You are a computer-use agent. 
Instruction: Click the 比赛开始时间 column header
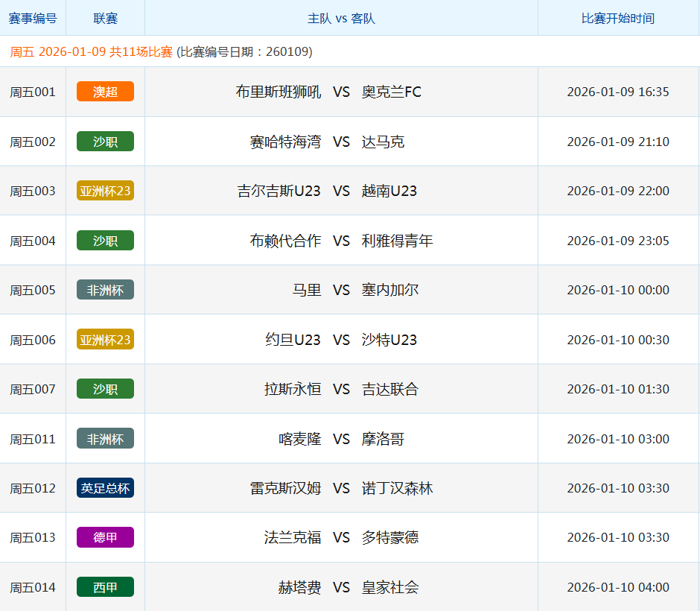point(618,18)
